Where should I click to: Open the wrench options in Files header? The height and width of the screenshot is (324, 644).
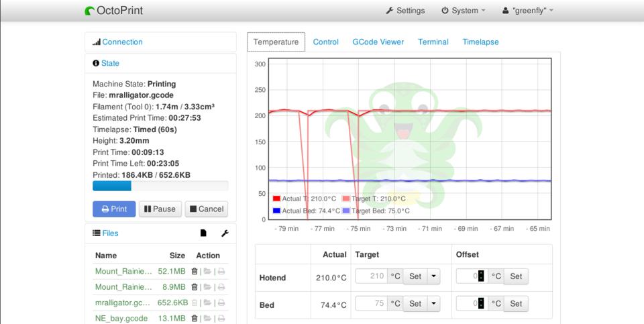pos(225,233)
